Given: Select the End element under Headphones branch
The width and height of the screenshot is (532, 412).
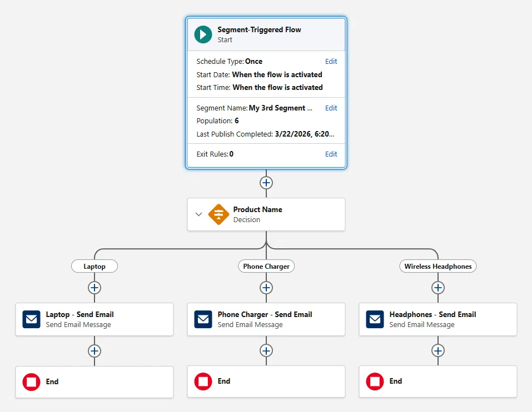Looking at the screenshot, I should coord(438,381).
